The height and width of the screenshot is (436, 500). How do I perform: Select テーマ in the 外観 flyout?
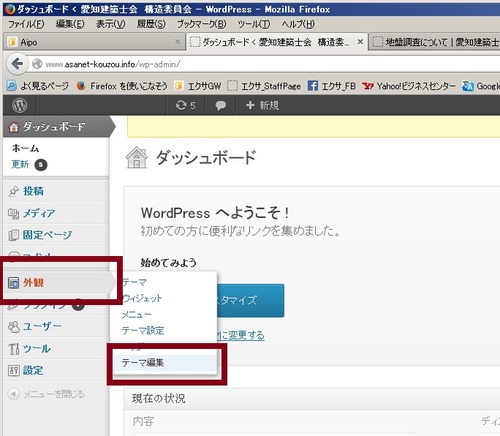coord(134,282)
